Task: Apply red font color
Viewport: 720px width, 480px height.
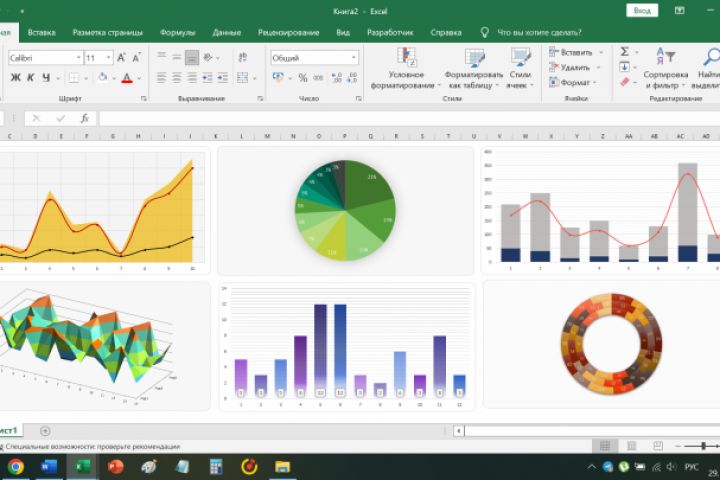Action: pos(127,78)
